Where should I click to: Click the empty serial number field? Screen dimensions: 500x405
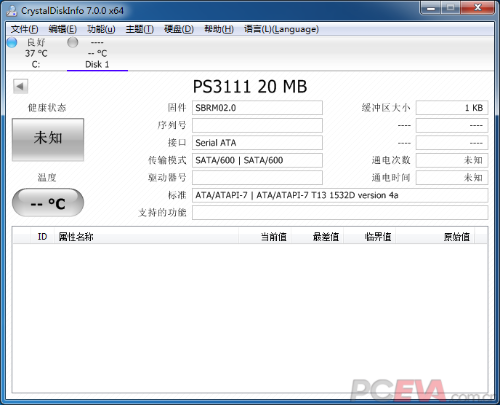[x=257, y=125]
